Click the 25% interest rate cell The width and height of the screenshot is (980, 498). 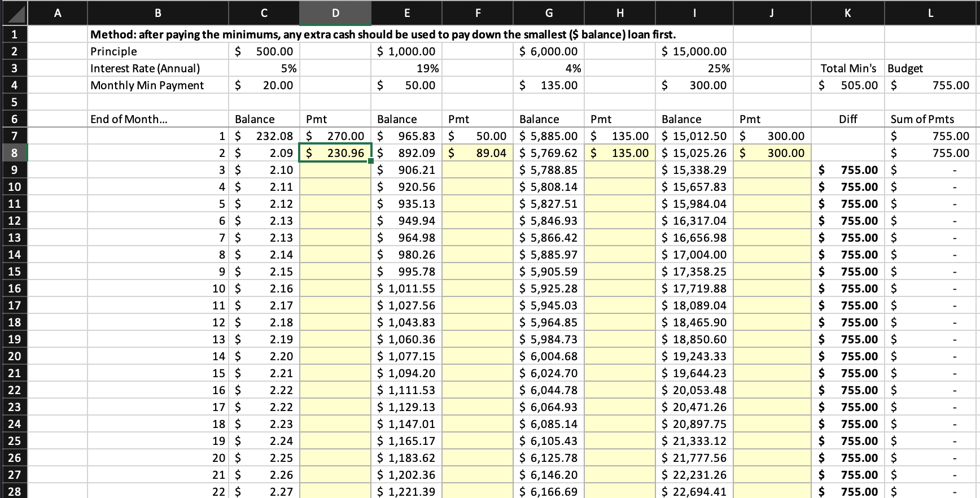pyautogui.click(x=694, y=68)
